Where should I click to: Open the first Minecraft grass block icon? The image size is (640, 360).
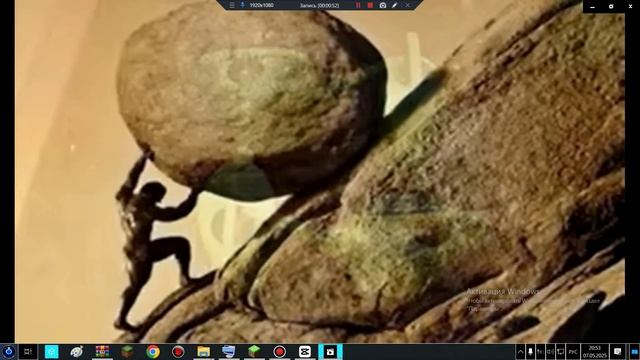pyautogui.click(x=127, y=351)
